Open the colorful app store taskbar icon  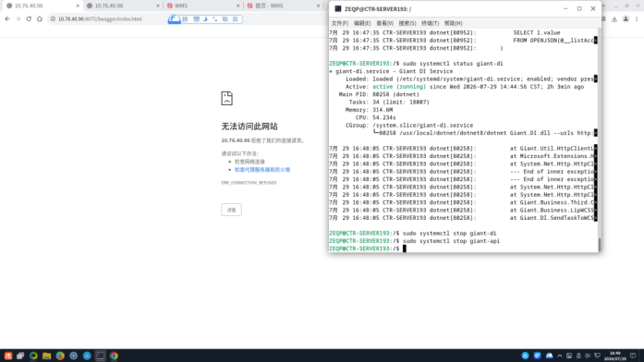(x=60, y=356)
